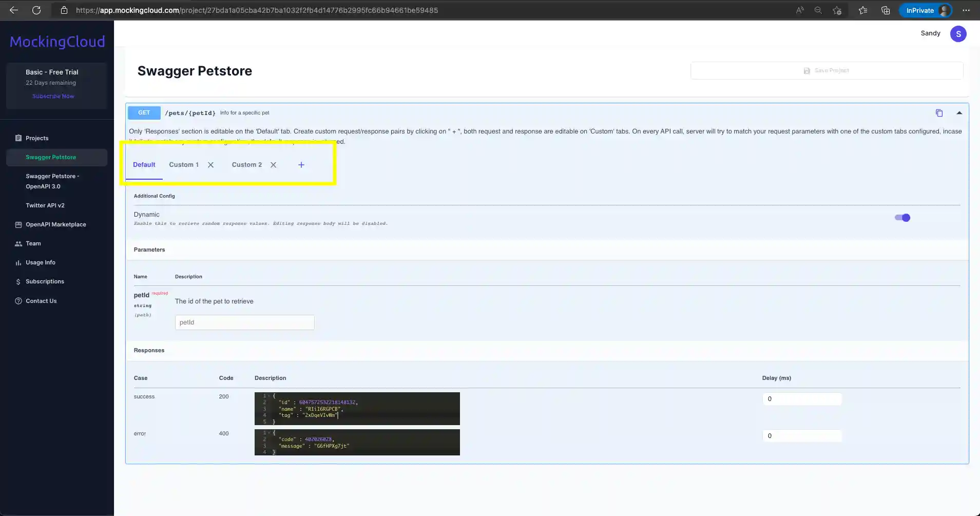Click the petId input field

[x=244, y=322]
